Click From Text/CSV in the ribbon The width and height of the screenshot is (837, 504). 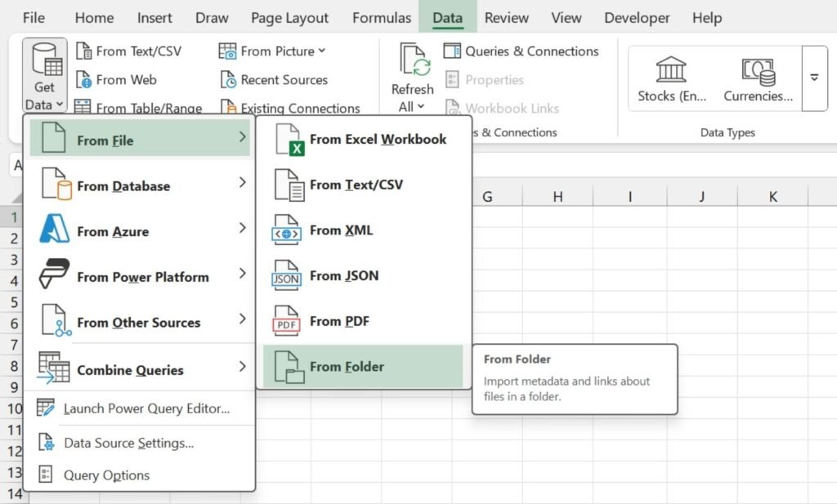coord(128,51)
